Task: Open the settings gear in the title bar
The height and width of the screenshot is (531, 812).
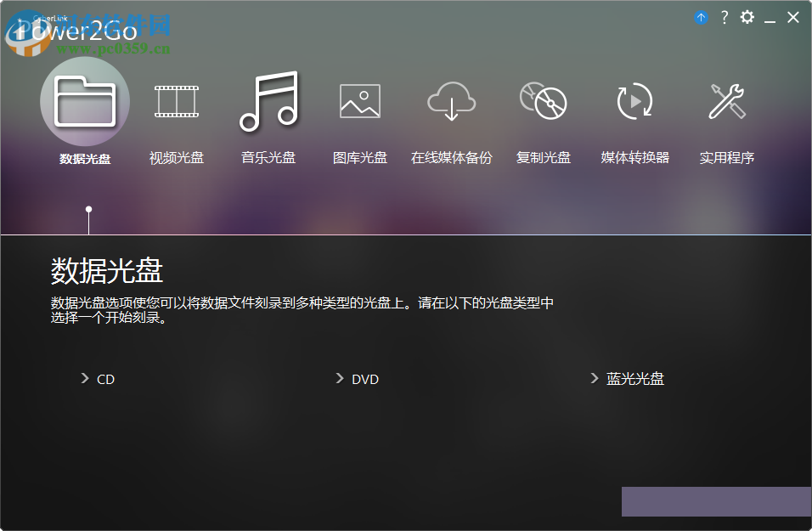Action: 747,17
